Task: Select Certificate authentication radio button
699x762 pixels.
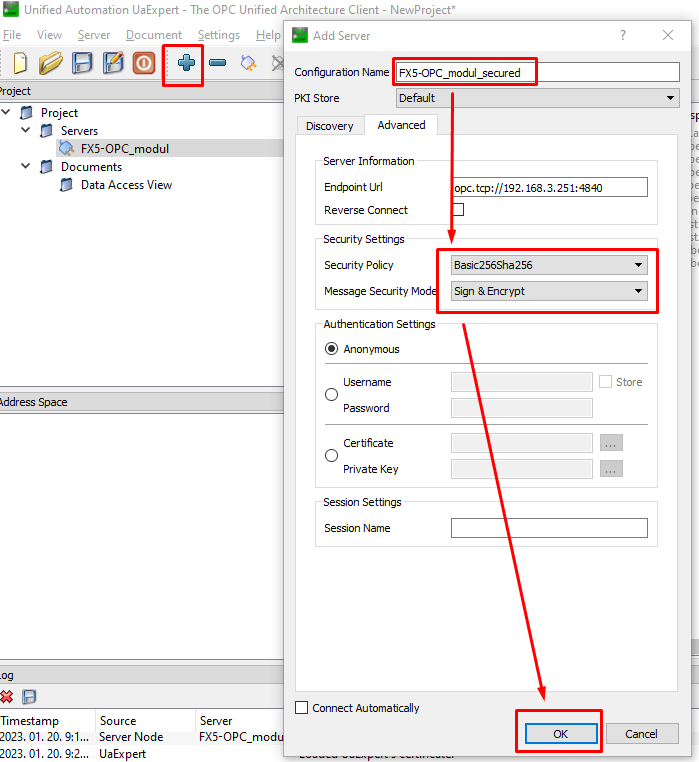Action: 332,456
